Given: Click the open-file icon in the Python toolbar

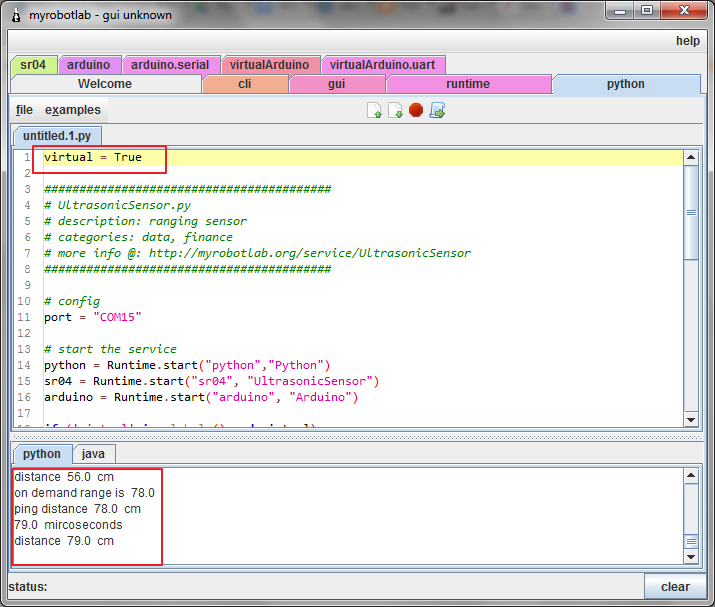Looking at the screenshot, I should [374, 110].
